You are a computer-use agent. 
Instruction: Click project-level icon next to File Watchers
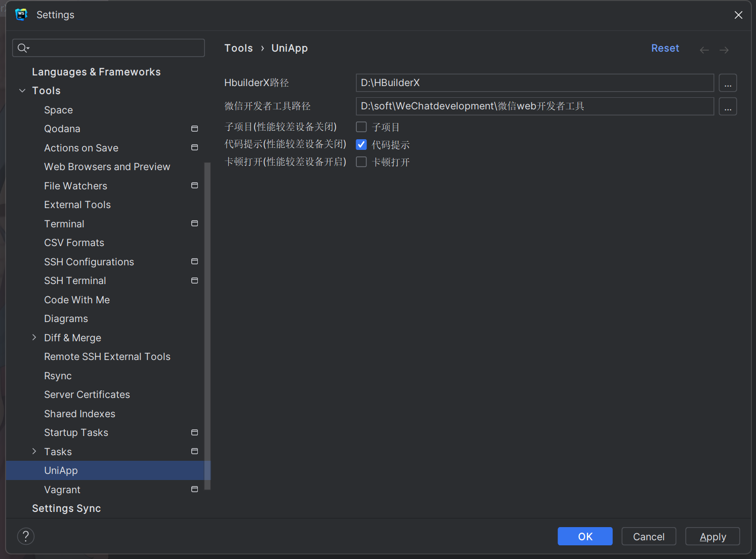[194, 185]
